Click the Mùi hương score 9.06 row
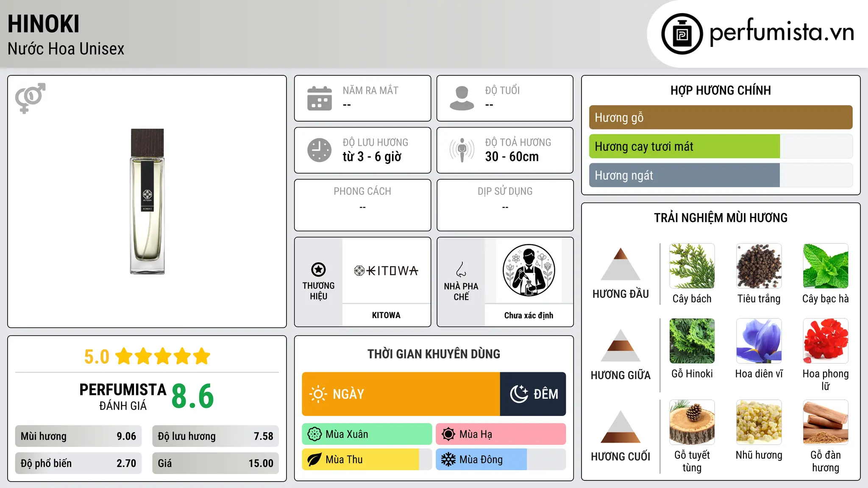Viewport: 868px width, 488px height. point(78,436)
